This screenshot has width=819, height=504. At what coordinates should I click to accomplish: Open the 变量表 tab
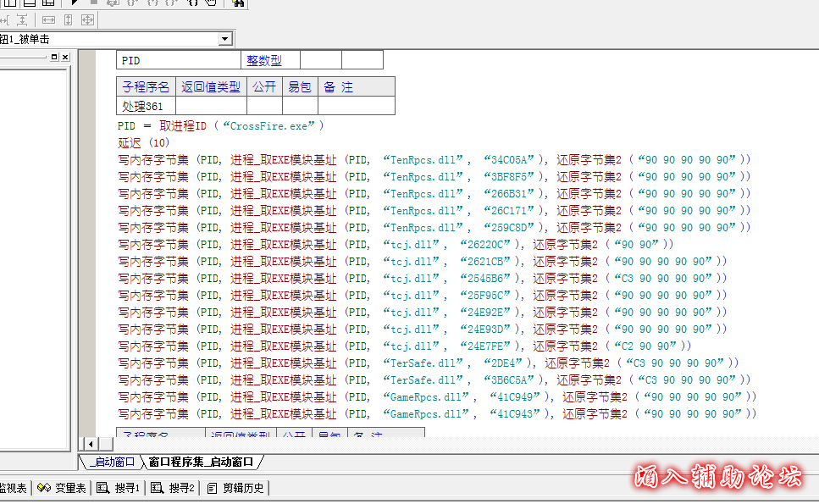pyautogui.click(x=62, y=488)
